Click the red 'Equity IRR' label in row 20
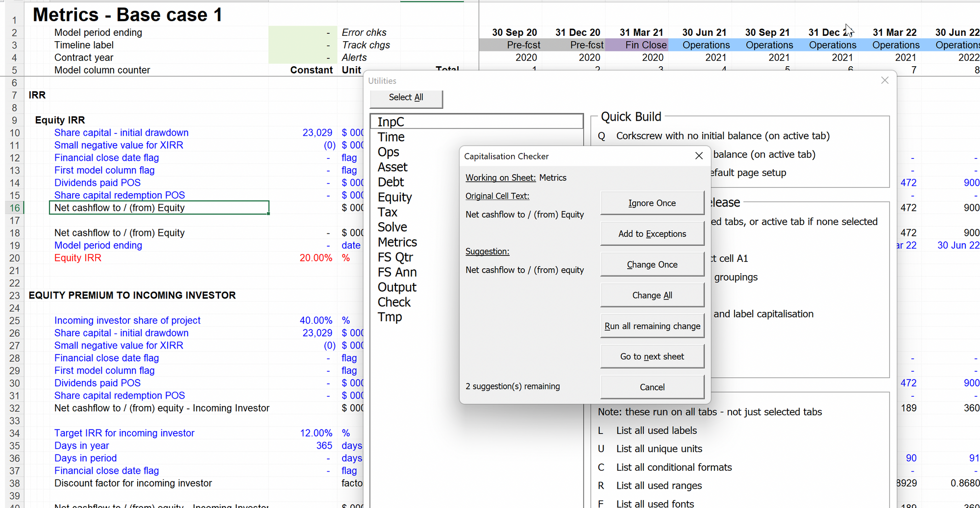The height and width of the screenshot is (508, 980). 77,258
